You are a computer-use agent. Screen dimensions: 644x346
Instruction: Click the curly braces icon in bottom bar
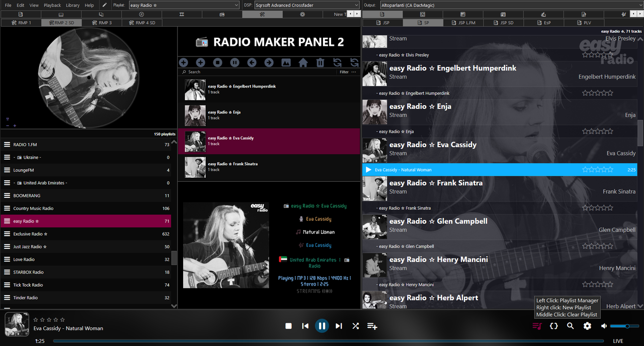pyautogui.click(x=554, y=326)
